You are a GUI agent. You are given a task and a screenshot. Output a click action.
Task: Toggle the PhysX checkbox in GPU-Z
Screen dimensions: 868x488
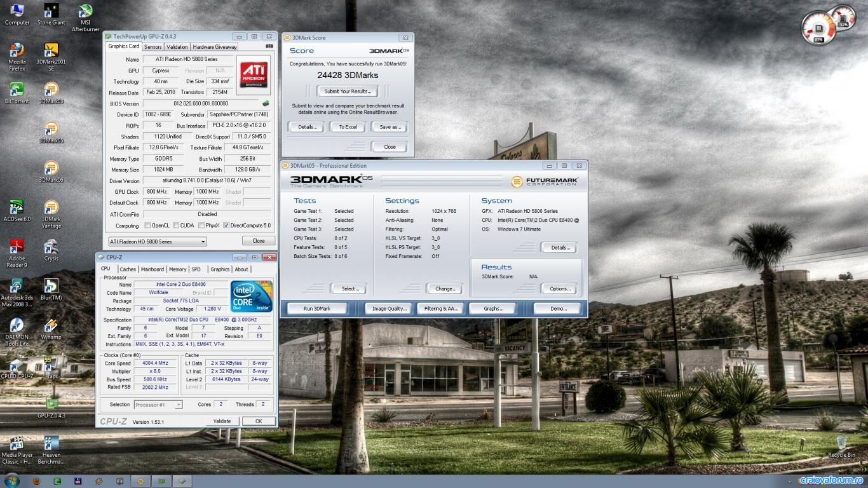click(x=201, y=226)
